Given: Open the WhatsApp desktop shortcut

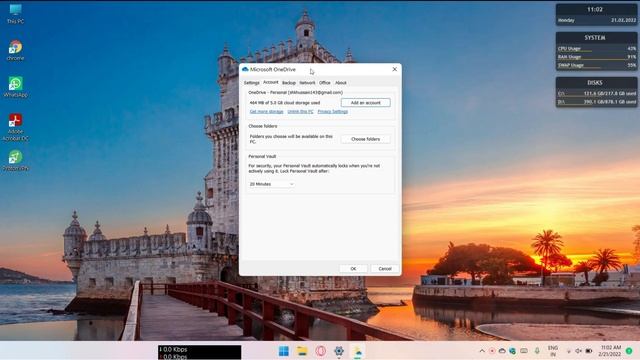Looking at the screenshot, I should tap(16, 87).
